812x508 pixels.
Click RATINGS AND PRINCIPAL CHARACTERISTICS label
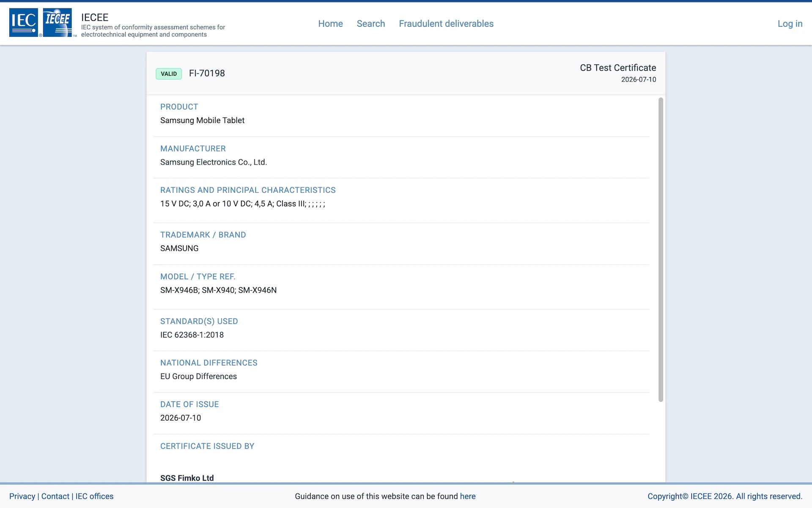click(248, 190)
